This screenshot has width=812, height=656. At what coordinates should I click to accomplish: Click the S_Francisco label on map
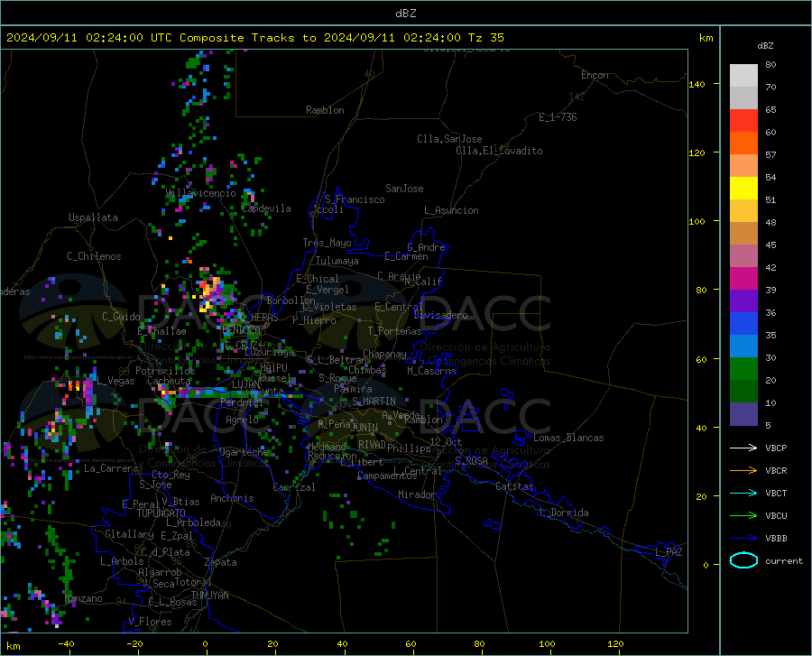point(355,199)
